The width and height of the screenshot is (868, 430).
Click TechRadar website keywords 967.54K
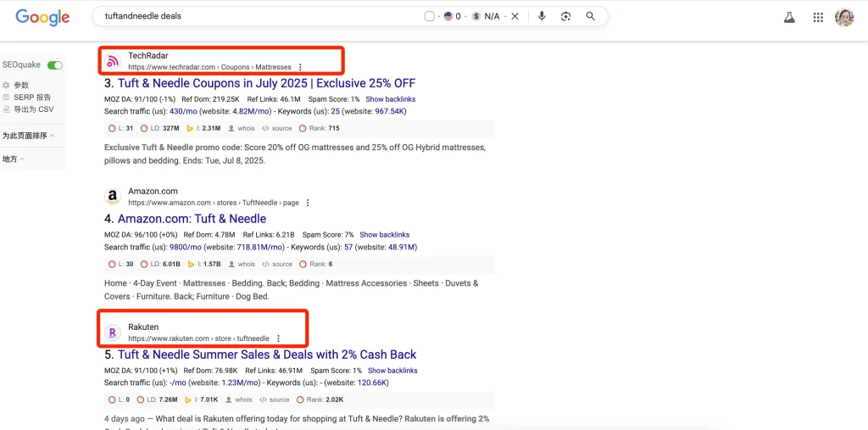(390, 111)
